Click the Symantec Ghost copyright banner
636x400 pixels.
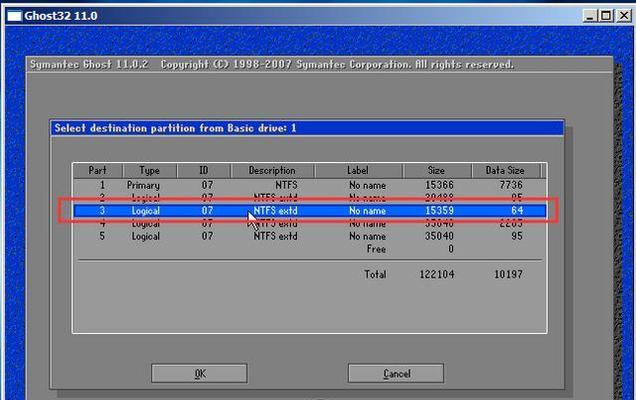[272, 65]
